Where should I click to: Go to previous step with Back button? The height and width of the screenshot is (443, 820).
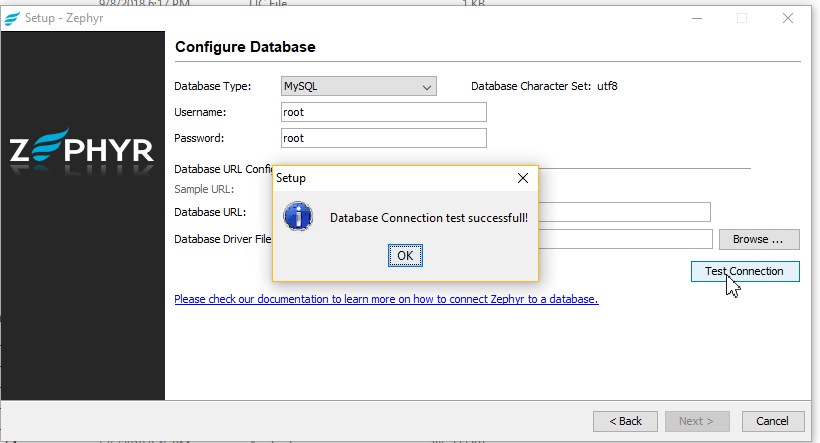pos(625,421)
